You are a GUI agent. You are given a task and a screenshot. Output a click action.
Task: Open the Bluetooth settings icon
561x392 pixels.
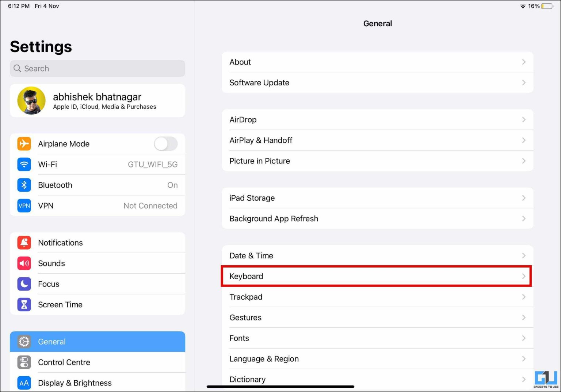pyautogui.click(x=24, y=185)
